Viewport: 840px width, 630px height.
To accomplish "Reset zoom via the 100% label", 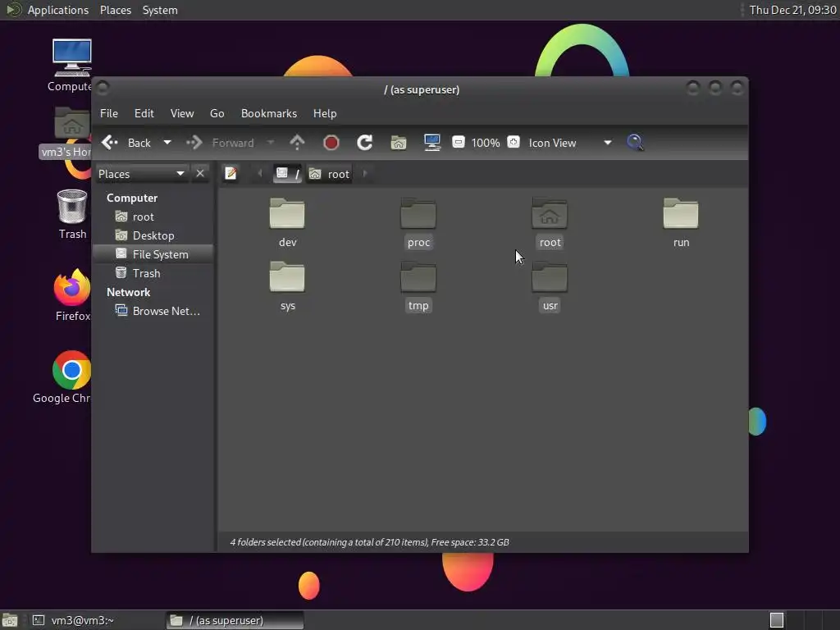I will pyautogui.click(x=486, y=143).
